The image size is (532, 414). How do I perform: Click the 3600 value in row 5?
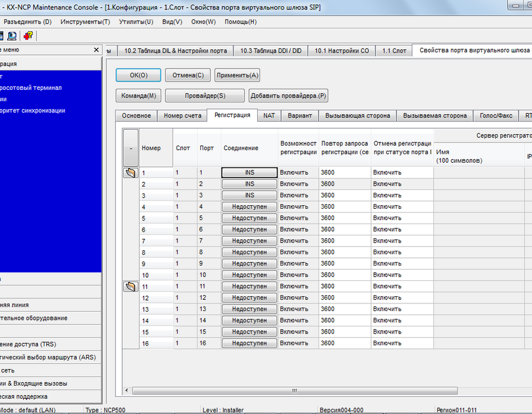tap(345, 218)
